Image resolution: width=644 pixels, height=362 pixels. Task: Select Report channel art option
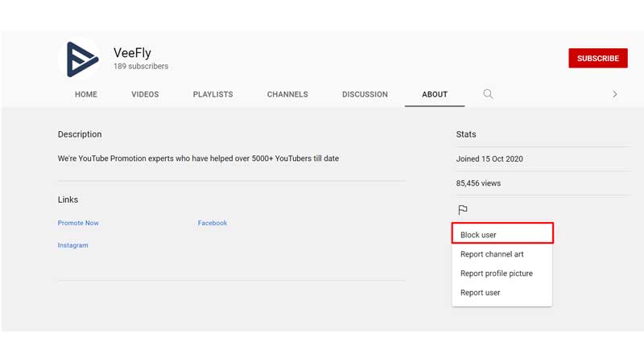[x=492, y=254]
